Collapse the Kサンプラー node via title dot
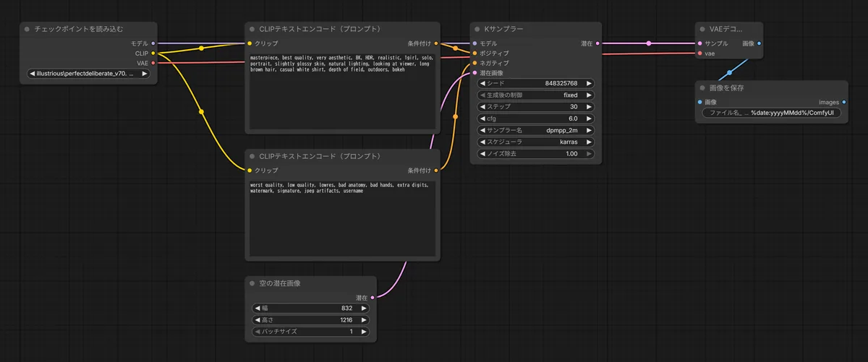The width and height of the screenshot is (868, 362). (x=477, y=29)
